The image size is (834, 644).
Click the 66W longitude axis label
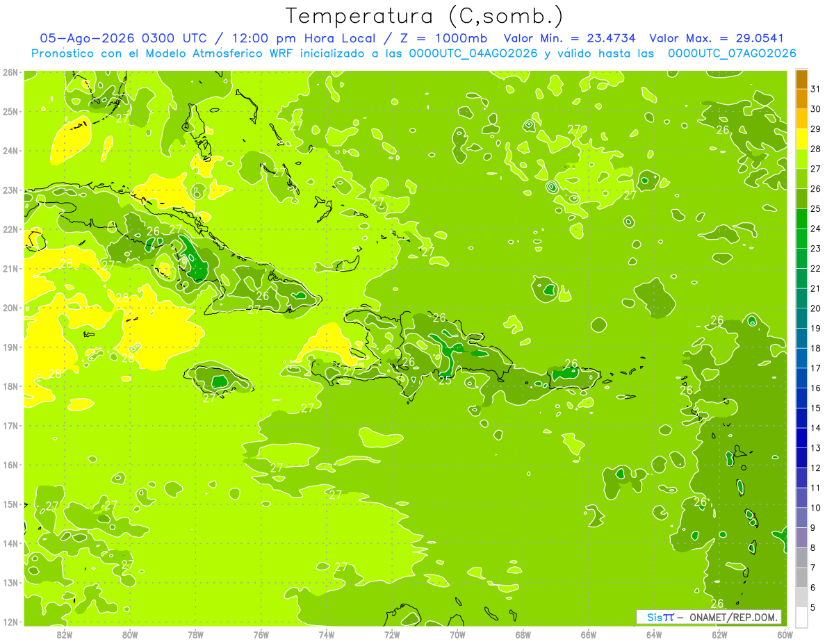[x=589, y=634]
